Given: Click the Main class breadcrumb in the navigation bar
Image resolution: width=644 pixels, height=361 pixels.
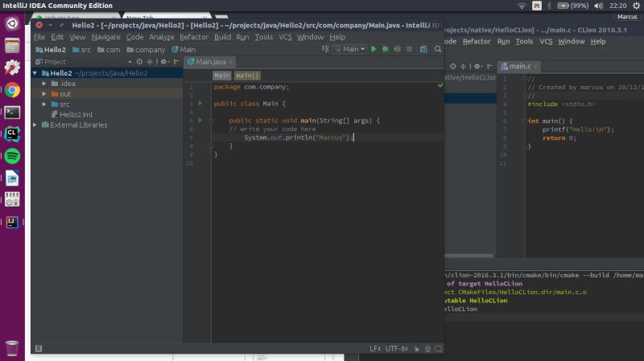Looking at the screenshot, I should coord(184,50).
